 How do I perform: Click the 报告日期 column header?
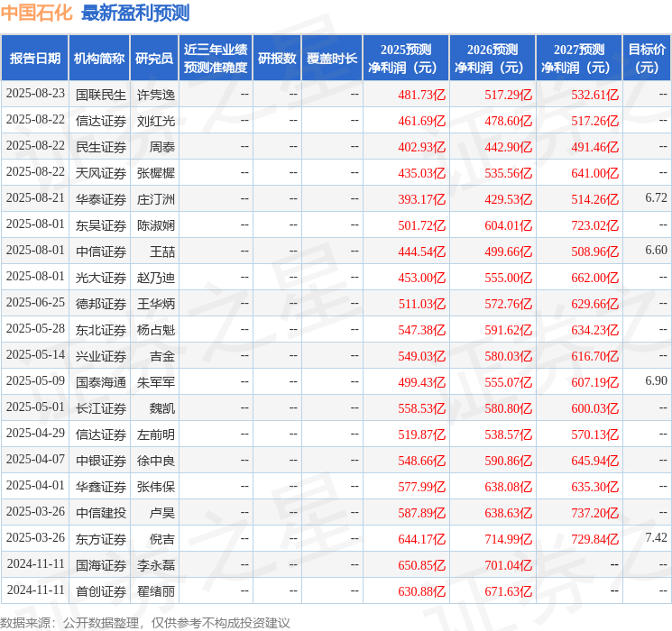point(34,59)
